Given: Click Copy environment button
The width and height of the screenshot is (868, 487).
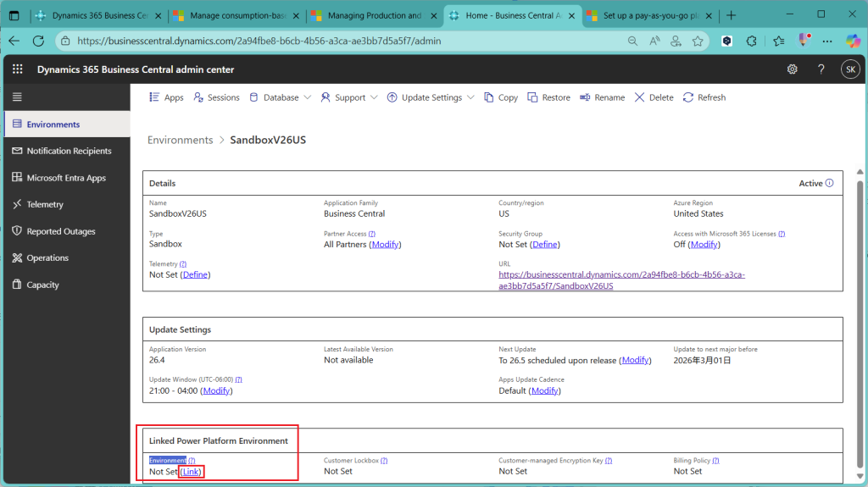Looking at the screenshot, I should [501, 97].
